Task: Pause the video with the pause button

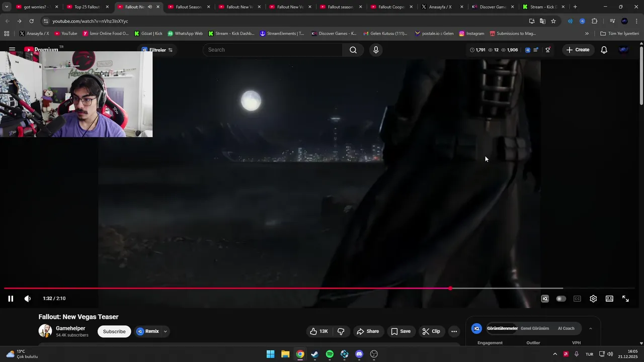Action: (x=11, y=299)
